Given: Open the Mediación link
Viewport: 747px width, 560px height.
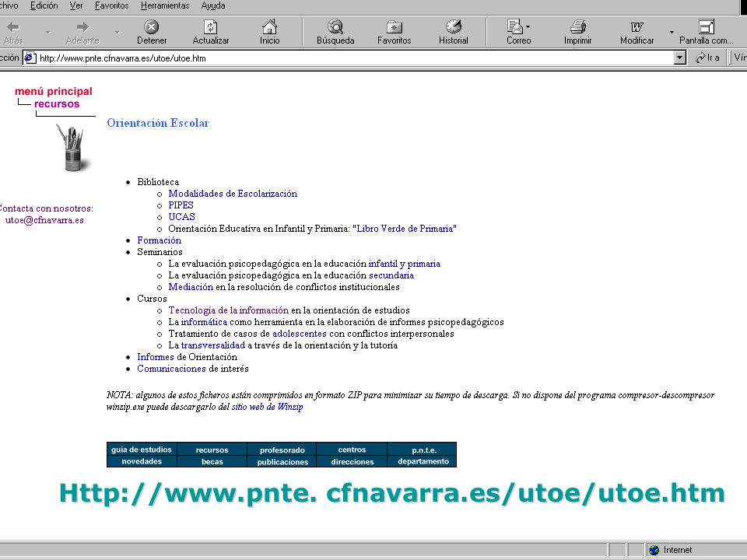Looking at the screenshot, I should [x=191, y=287].
